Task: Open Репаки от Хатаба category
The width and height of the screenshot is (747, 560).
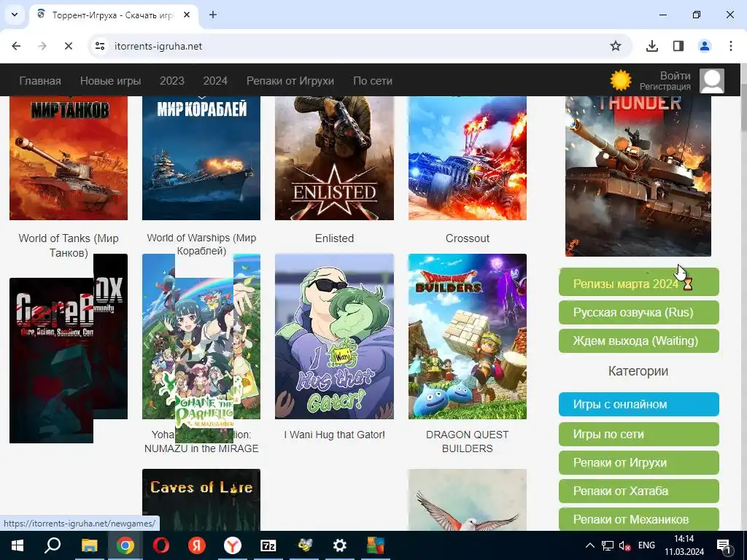Action: 639,491
